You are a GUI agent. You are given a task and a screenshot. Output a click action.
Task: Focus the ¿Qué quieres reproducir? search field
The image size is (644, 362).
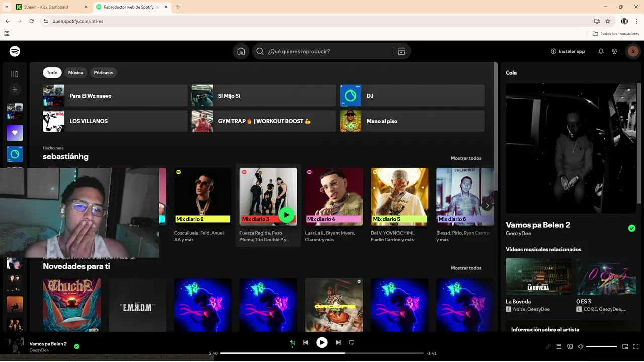pyautogui.click(x=327, y=51)
